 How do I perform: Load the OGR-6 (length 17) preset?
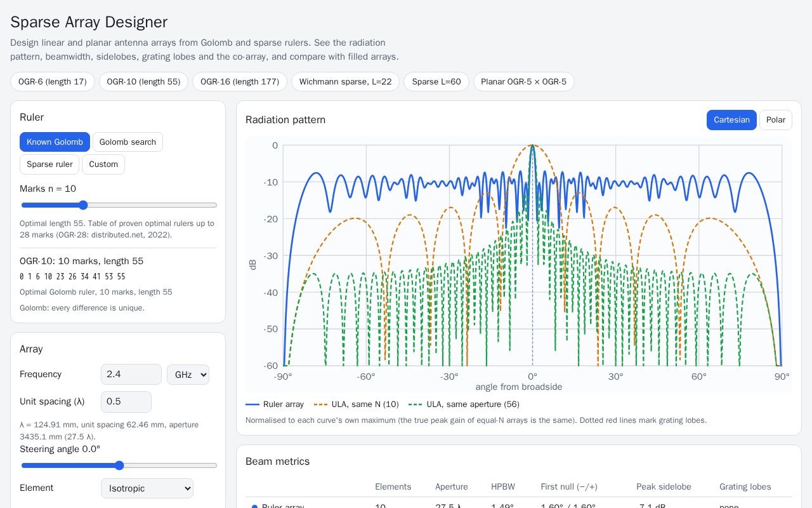[53, 82]
